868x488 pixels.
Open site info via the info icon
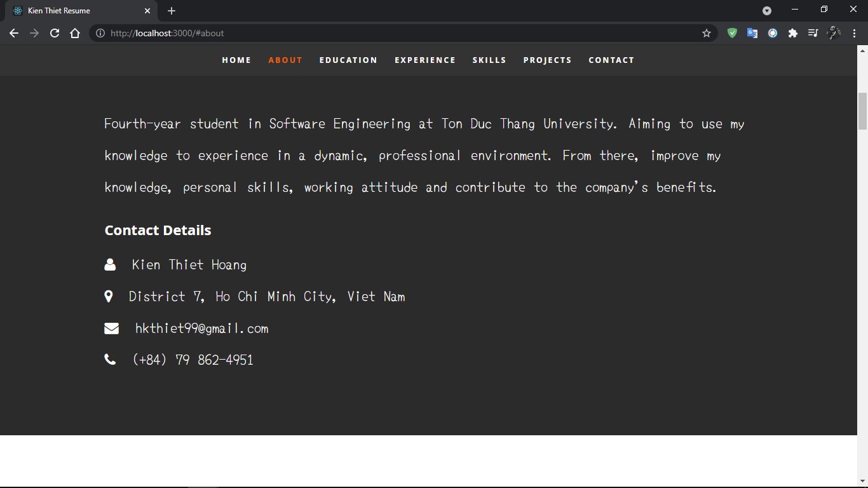pos(100,33)
